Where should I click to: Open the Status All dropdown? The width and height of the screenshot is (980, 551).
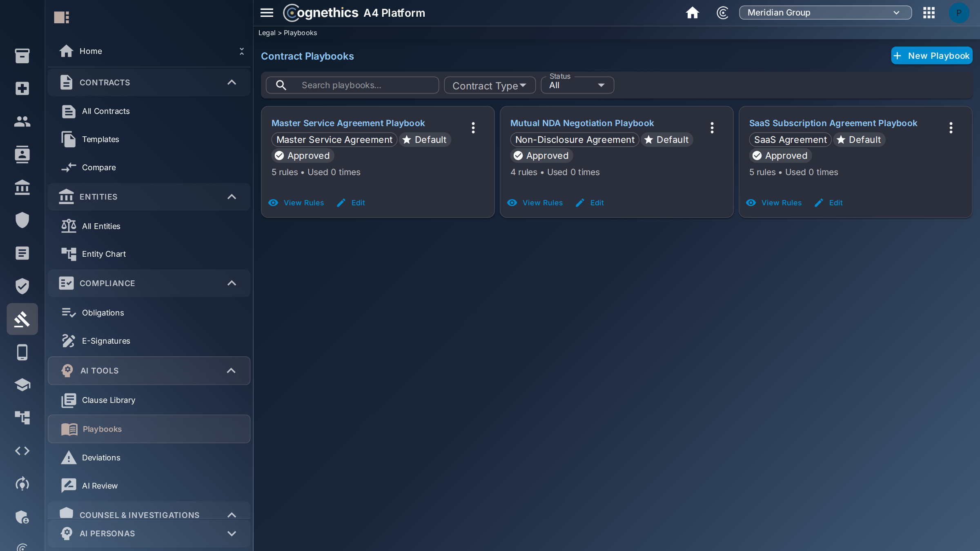click(577, 85)
